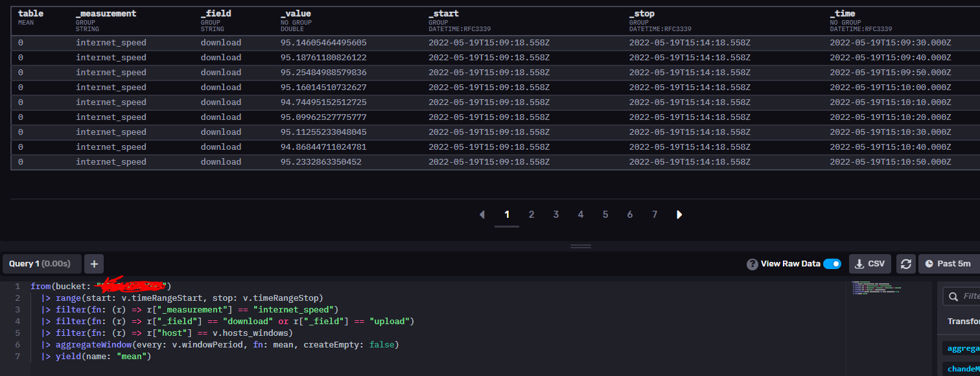Toggle View Raw Data off
The width and height of the screenshot is (980, 376).
(x=832, y=263)
